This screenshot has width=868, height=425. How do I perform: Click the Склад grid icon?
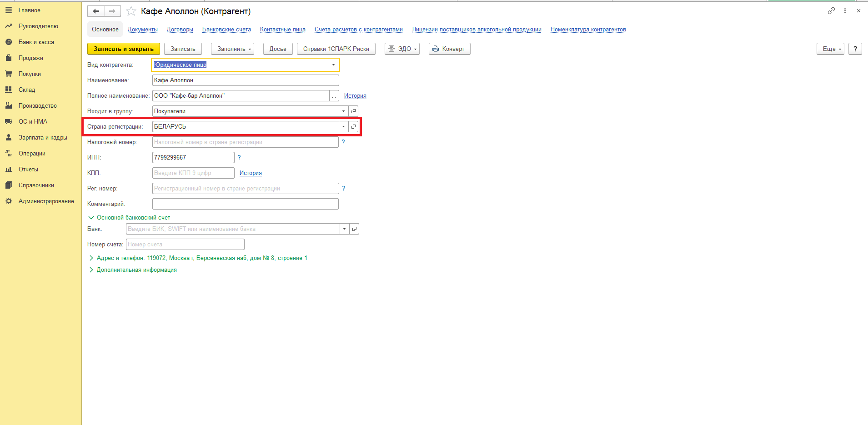[9, 90]
